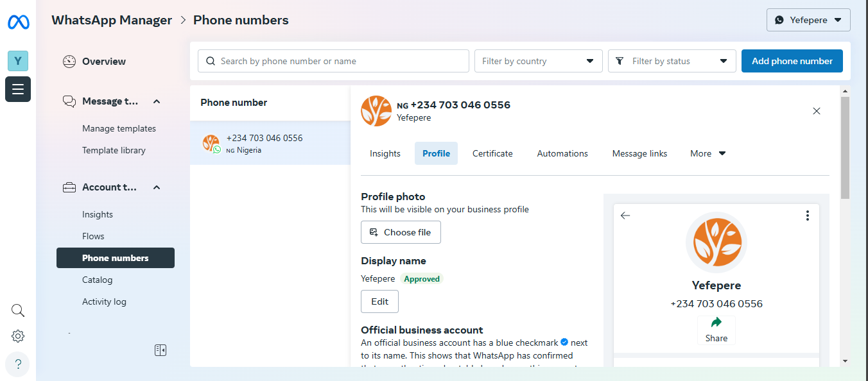
Task: Click the Meta logo icon
Action: tap(18, 22)
